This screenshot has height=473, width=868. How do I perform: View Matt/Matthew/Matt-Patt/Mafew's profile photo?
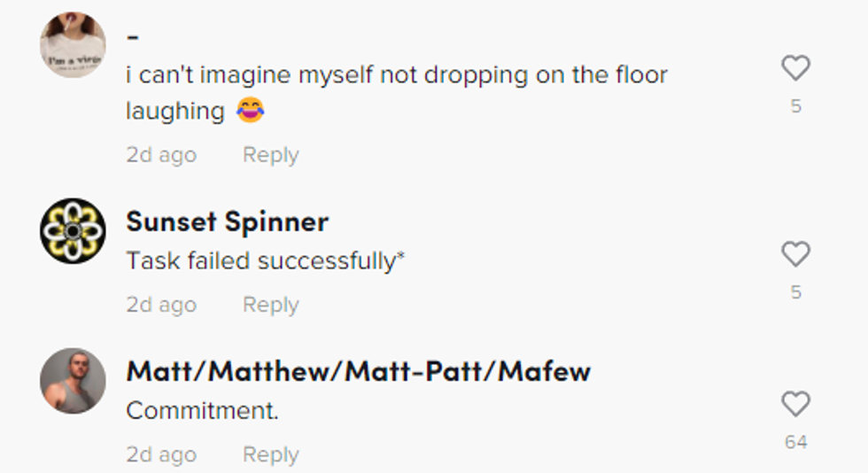click(x=73, y=380)
